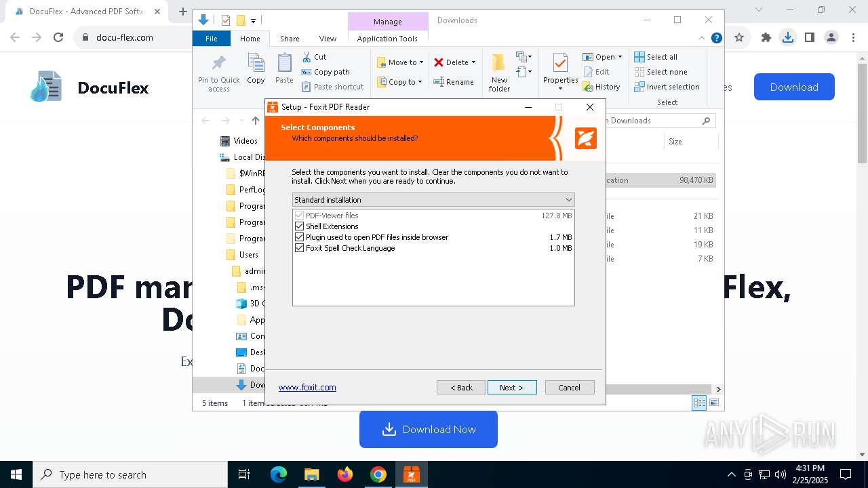Click the Edit item in ribbon
The width and height of the screenshot is (868, 488).
[x=596, y=72]
